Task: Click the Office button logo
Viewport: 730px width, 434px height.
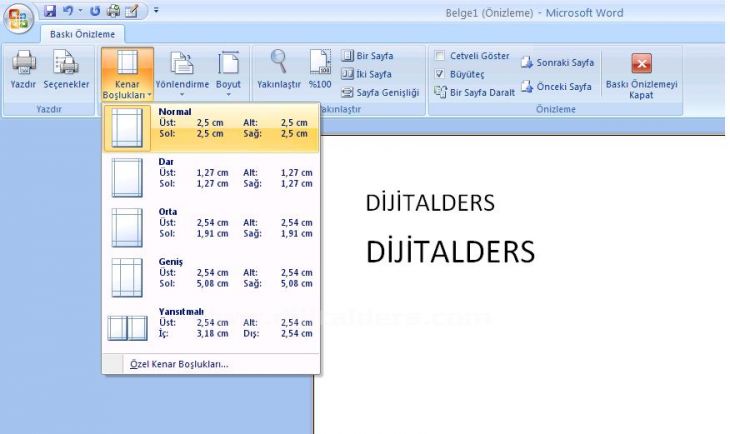Action: click(18, 19)
